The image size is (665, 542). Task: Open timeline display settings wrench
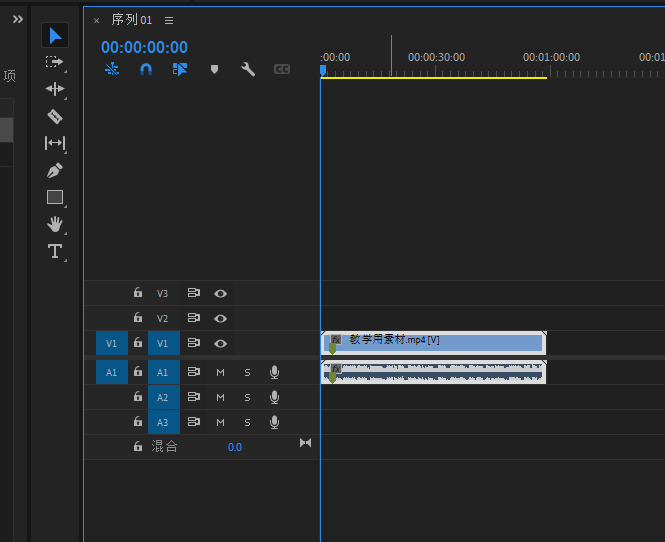pos(248,69)
